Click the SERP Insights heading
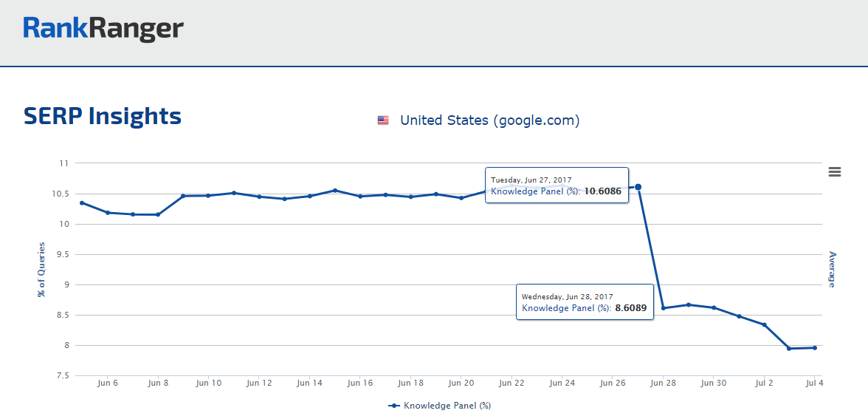This screenshot has height=416, width=868. (103, 117)
